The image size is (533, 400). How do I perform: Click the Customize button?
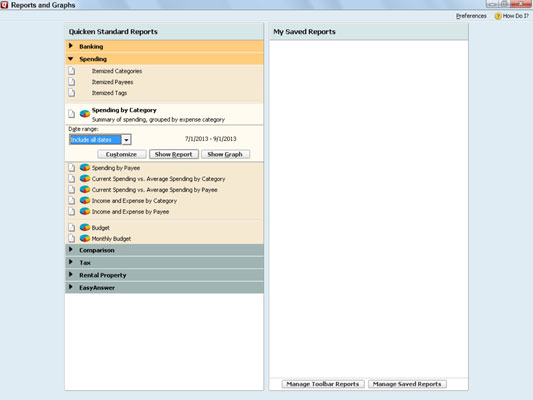(x=121, y=154)
